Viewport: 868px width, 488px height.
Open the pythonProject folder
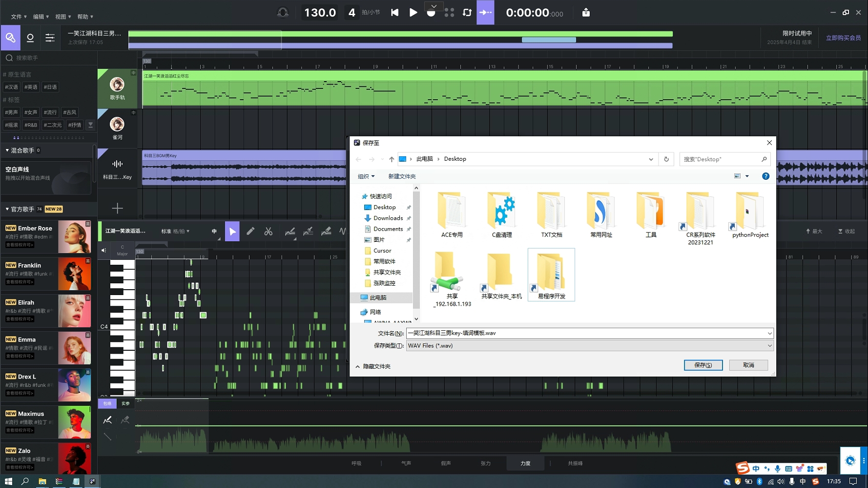(x=750, y=215)
